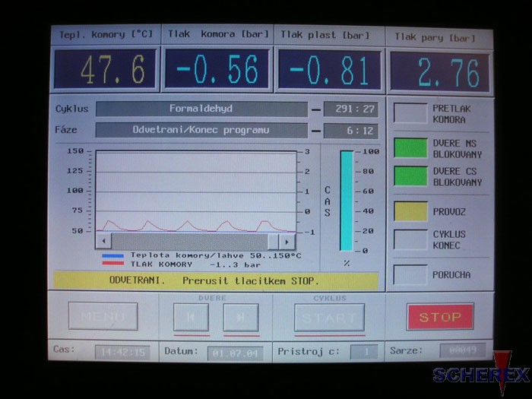Open the MENU button
Viewport: 532px width, 399px height.
[103, 316]
